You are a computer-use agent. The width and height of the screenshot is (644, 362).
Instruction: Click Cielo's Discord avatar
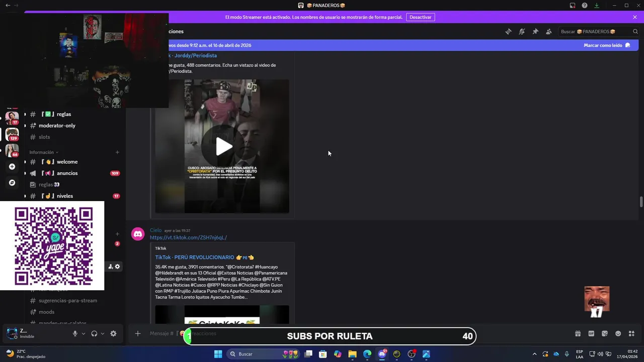coord(138,234)
